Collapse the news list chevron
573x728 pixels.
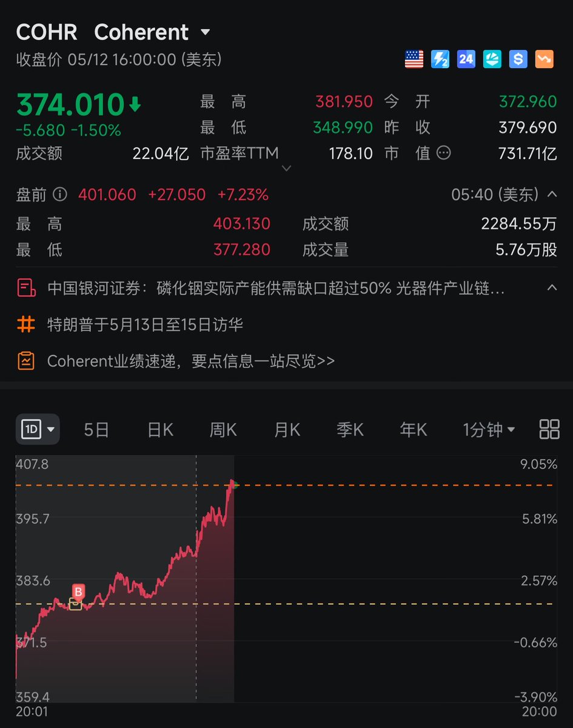pyautogui.click(x=552, y=288)
